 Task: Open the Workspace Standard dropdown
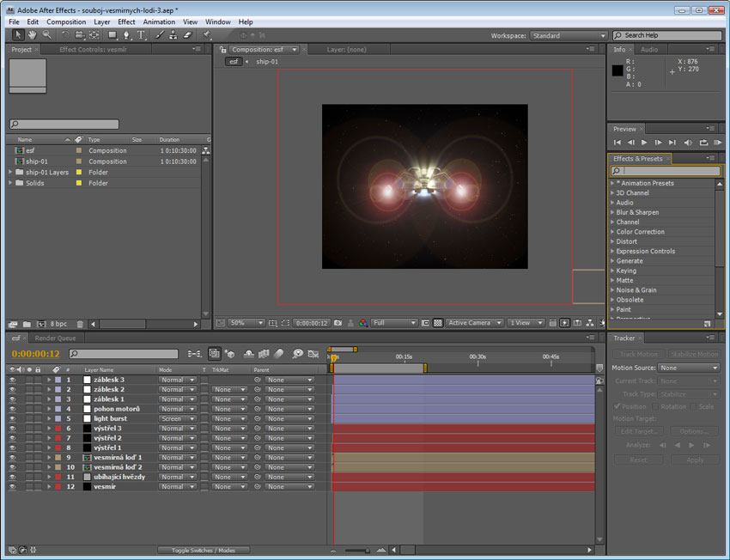(569, 36)
